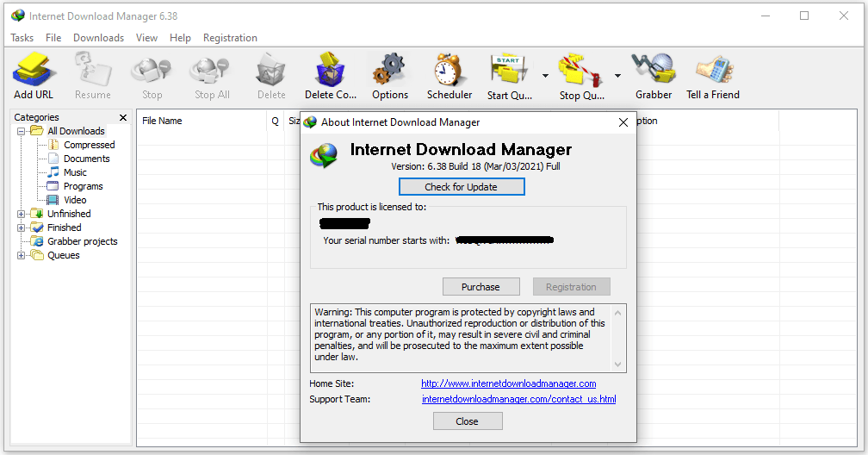868x455 pixels.
Task: Click the Start Queue toolbar icon
Action: point(509,70)
